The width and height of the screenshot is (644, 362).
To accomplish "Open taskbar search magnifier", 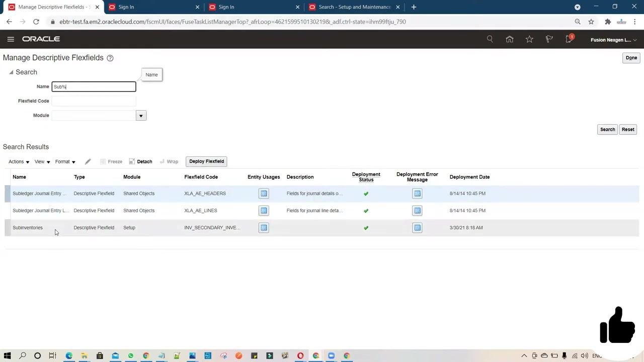I will pos(23,355).
